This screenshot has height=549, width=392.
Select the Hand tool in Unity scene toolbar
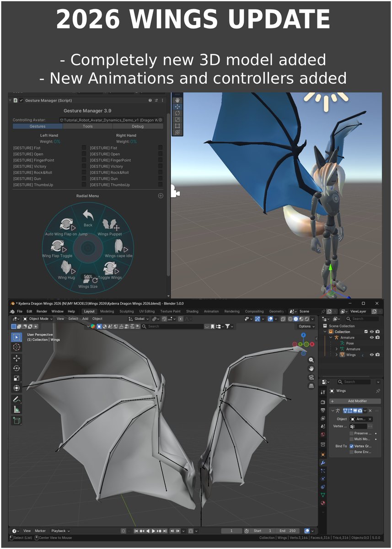pos(177,100)
